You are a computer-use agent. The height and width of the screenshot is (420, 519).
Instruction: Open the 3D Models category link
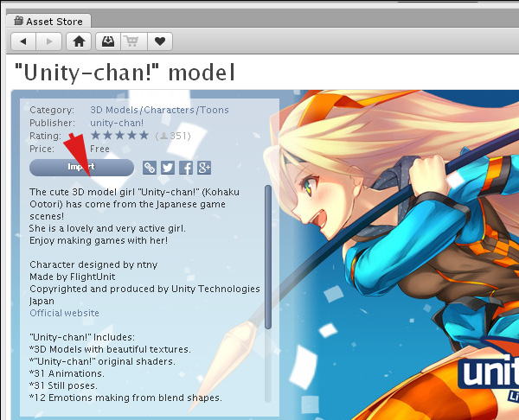point(114,110)
